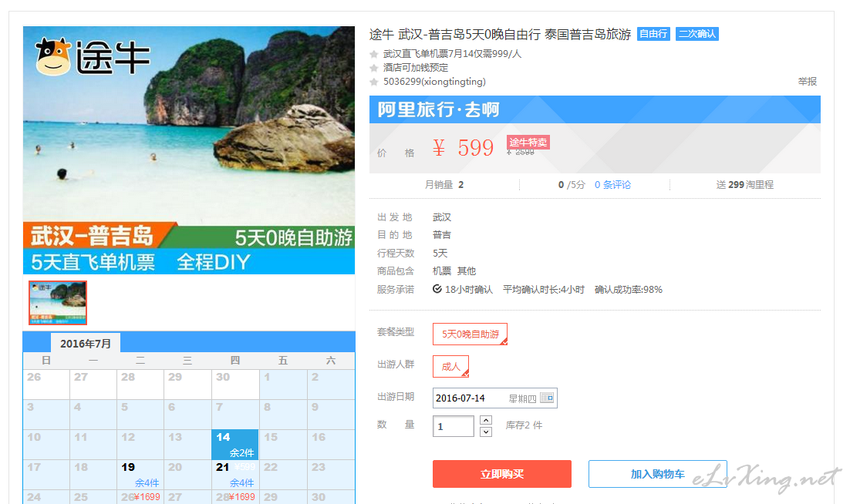850x504 pixels.
Task: Click the 四 weekday header in calendar
Action: pos(234,361)
